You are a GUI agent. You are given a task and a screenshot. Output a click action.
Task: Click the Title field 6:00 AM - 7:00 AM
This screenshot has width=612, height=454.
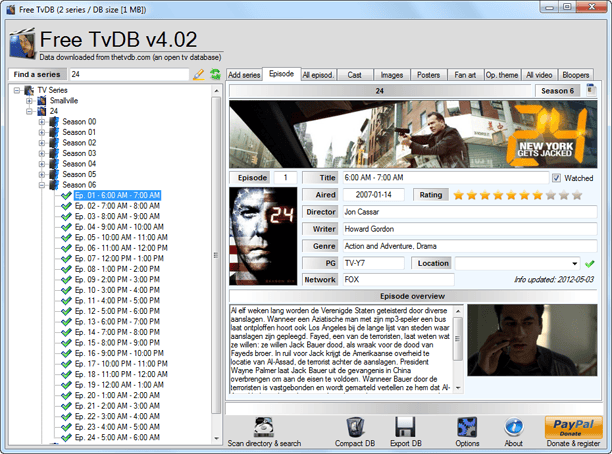point(446,178)
